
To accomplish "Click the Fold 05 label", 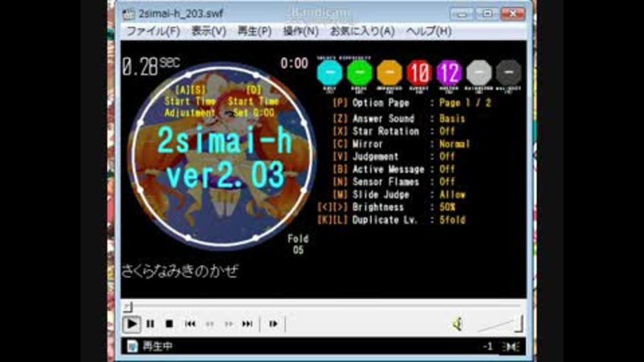I will coord(298,244).
